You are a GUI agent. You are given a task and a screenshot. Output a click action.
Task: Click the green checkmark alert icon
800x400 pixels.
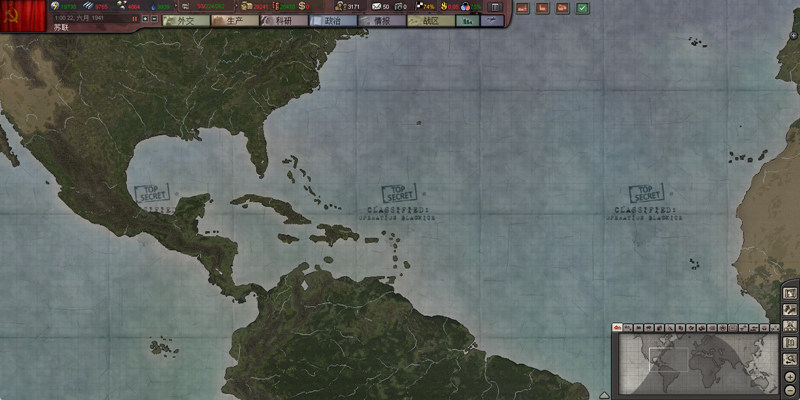click(x=582, y=8)
